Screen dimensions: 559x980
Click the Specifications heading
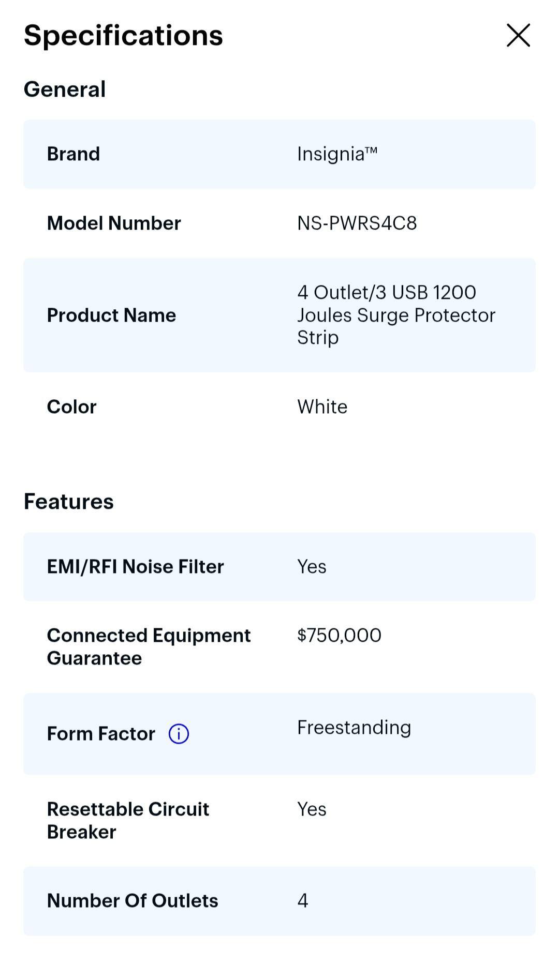point(123,35)
